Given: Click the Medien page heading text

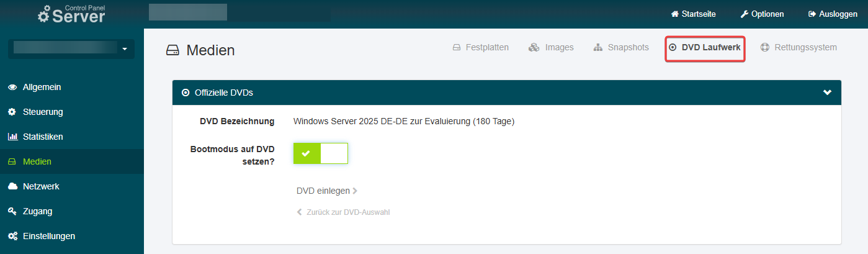Looking at the screenshot, I should [x=210, y=50].
